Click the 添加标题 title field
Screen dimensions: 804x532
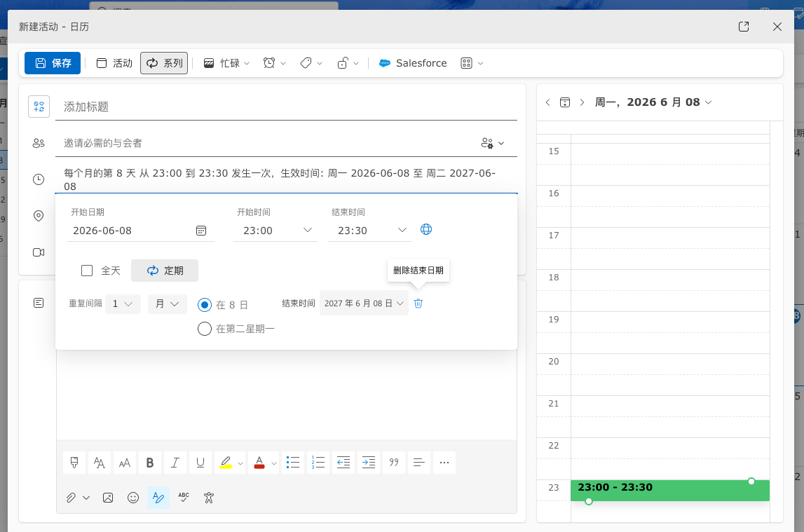(286, 107)
